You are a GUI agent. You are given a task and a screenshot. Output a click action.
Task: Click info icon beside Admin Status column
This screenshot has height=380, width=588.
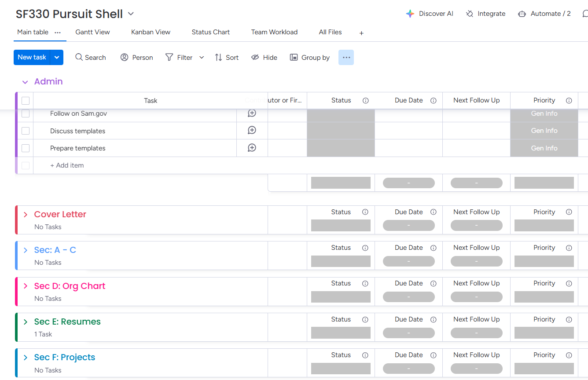coord(365,101)
